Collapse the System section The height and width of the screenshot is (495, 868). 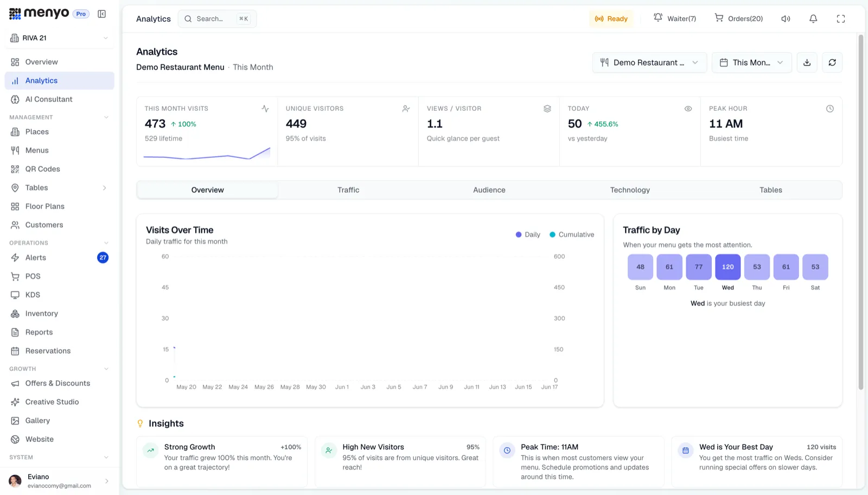(x=106, y=458)
